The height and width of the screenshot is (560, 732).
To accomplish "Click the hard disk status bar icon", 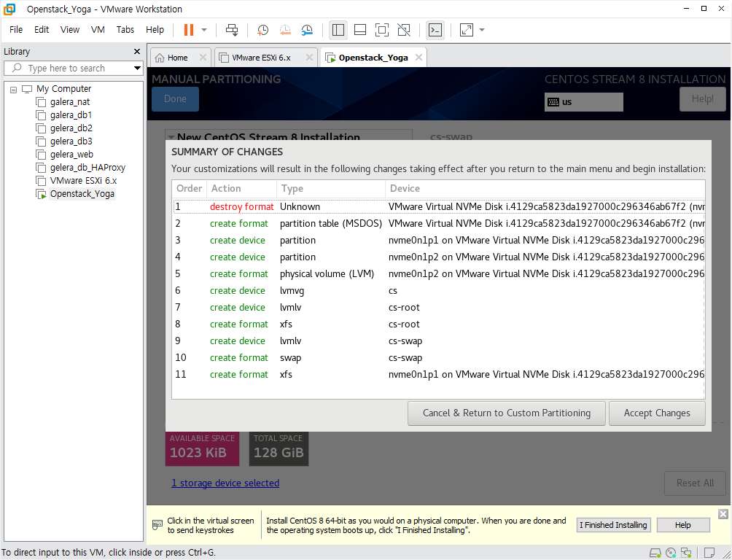I will pyautogui.click(x=655, y=553).
